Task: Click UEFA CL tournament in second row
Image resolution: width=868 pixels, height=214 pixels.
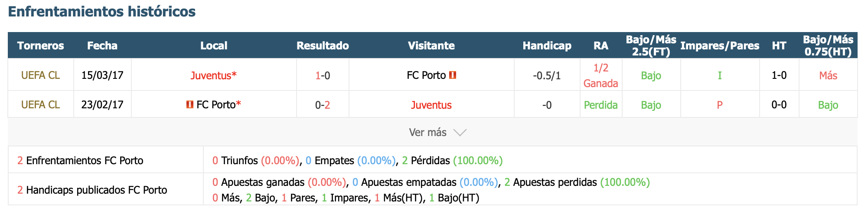Action: [40, 105]
